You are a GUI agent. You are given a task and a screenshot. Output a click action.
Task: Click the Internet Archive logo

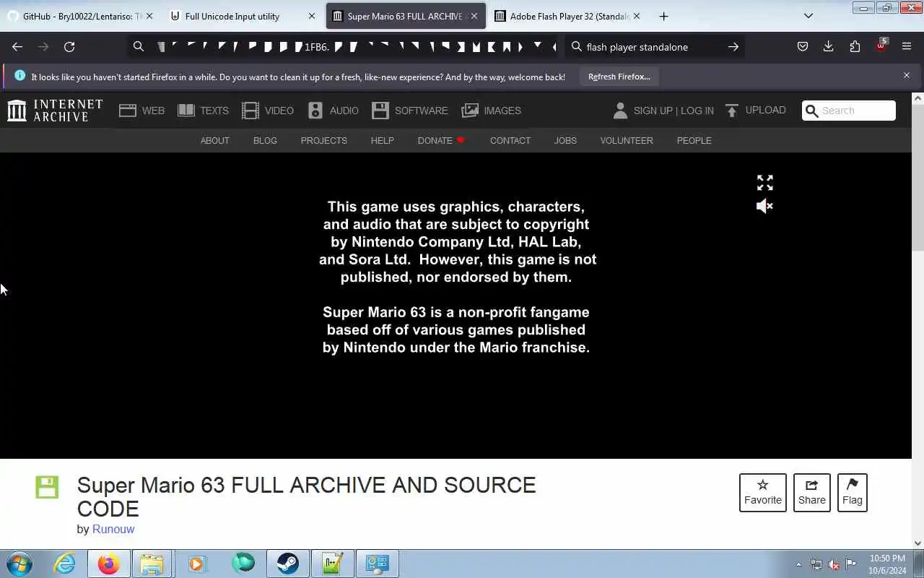pos(55,111)
